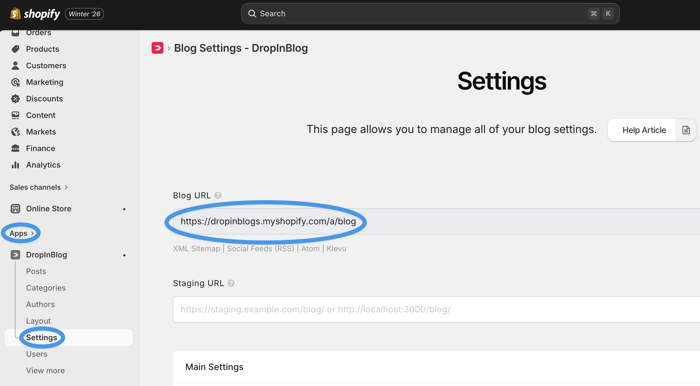The image size is (700, 386).
Task: Click the Orders icon in sidebar
Action: click(16, 33)
